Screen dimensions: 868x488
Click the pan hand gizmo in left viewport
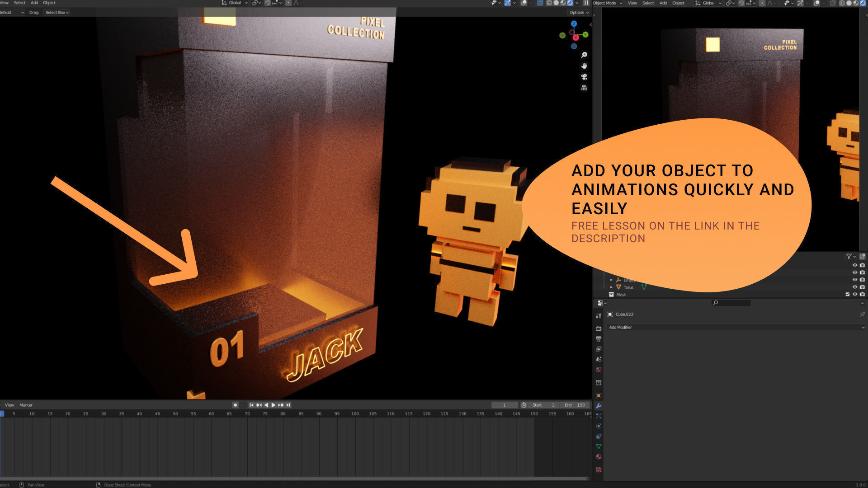point(584,66)
